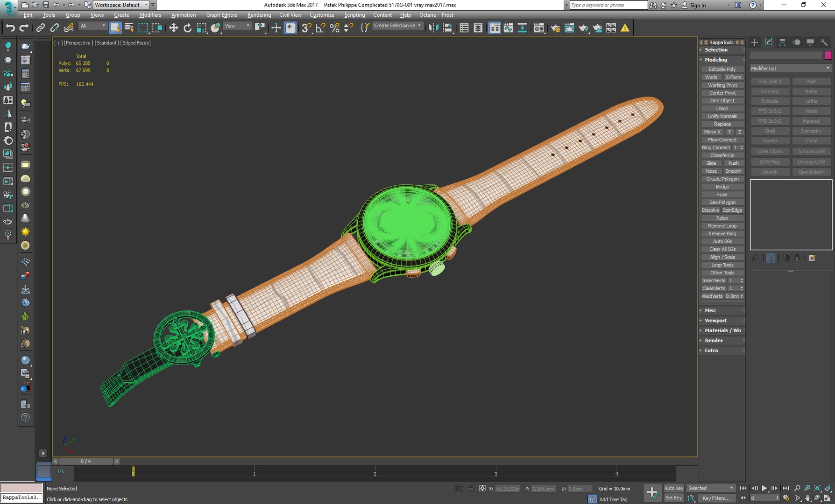The image size is (835, 504).
Task: Open the Utilities wrench panel tab
Action: point(824,42)
